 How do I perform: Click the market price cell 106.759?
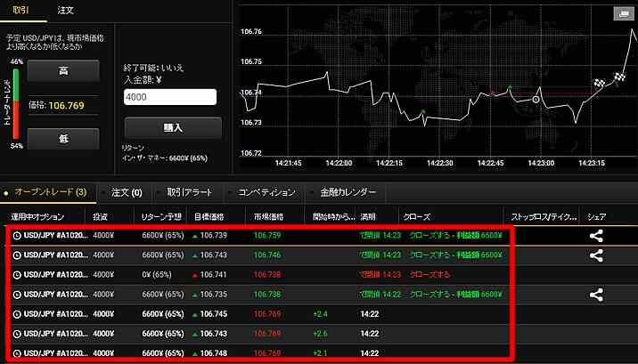click(x=267, y=235)
